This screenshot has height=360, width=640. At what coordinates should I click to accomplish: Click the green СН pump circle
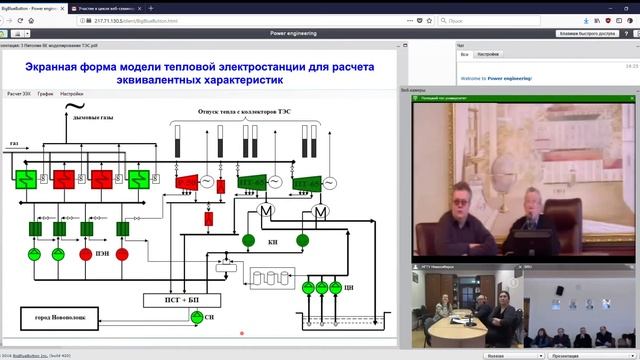[197, 317]
